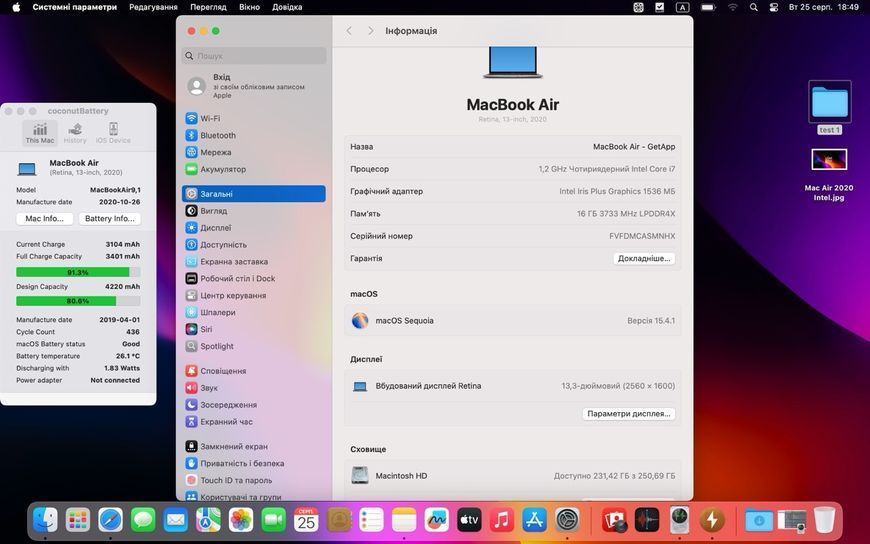This screenshot has width=870, height=544.
Task: Go back in System Settings
Action: [x=349, y=31]
